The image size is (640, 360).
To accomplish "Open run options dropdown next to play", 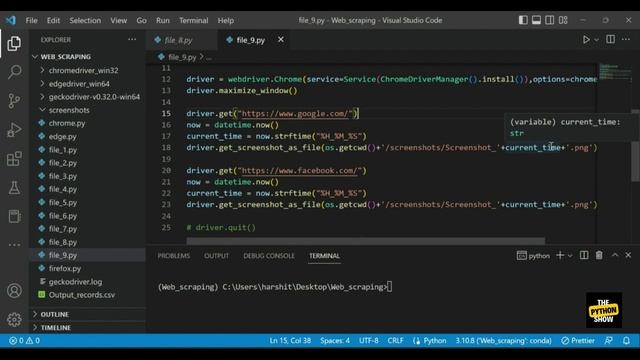I will pyautogui.click(x=596, y=40).
